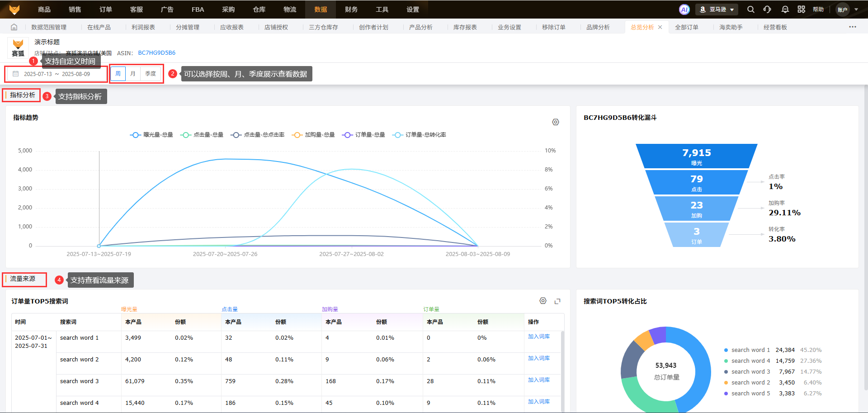This screenshot has height=413, width=868.
Task: Select the 季度 time granularity option
Action: click(151, 74)
